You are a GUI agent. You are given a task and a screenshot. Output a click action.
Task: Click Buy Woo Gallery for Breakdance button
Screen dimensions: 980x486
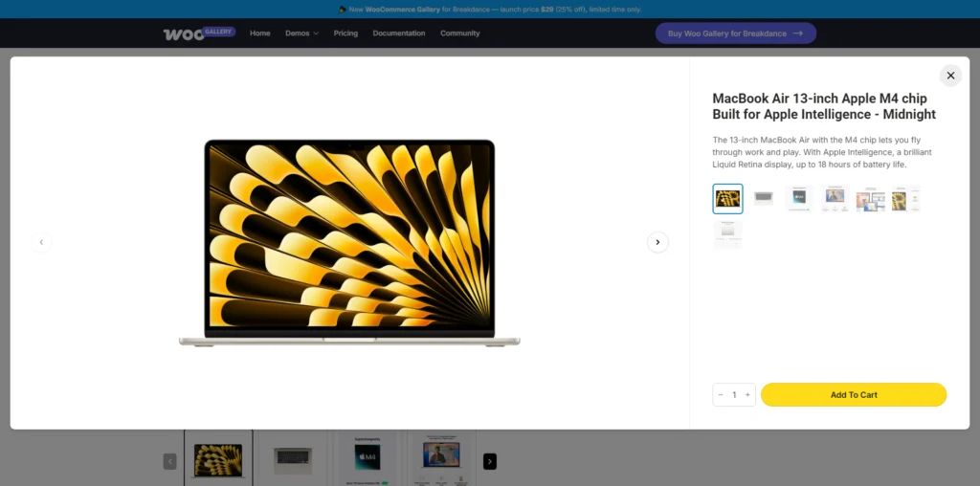point(736,33)
